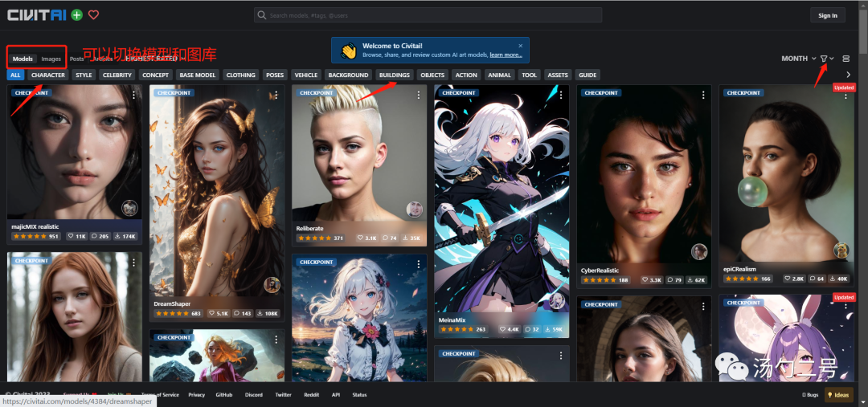Viewport: 868px width, 407px height.
Task: Open majicMIX realistic card options menu
Action: pos(134,95)
